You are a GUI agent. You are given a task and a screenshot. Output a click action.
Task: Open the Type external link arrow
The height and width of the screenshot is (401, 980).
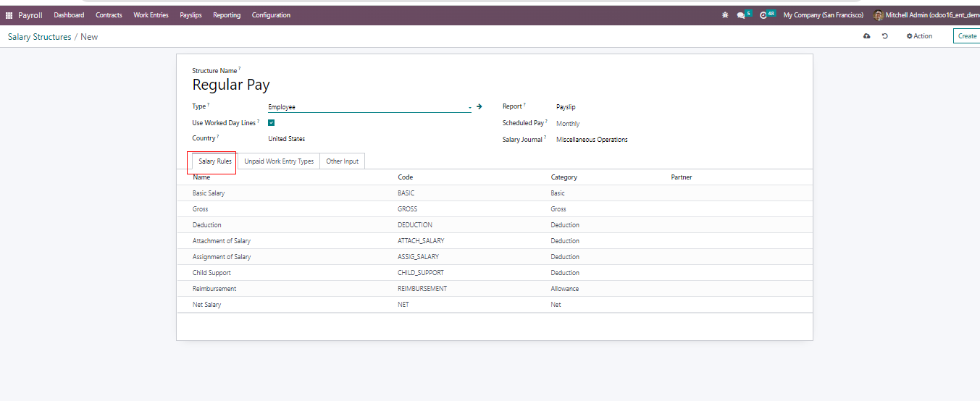click(479, 106)
